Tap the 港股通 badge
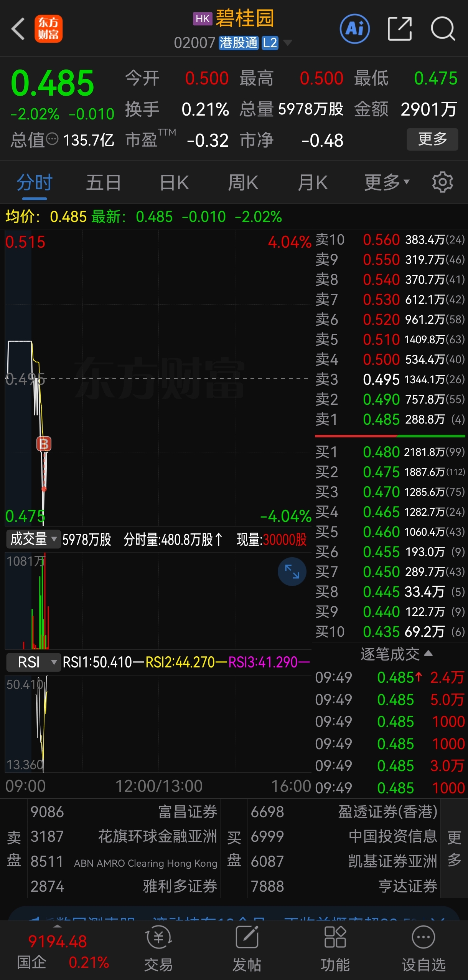Viewport: 468px width, 980px height. [x=239, y=43]
